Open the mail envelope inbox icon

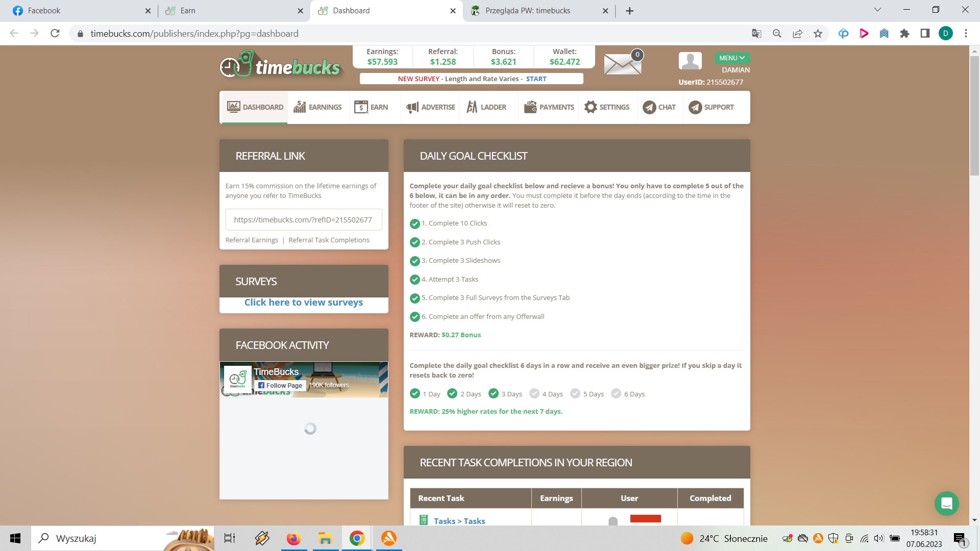622,64
